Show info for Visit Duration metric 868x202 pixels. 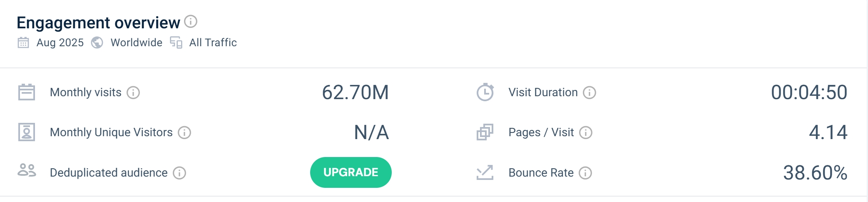(589, 92)
